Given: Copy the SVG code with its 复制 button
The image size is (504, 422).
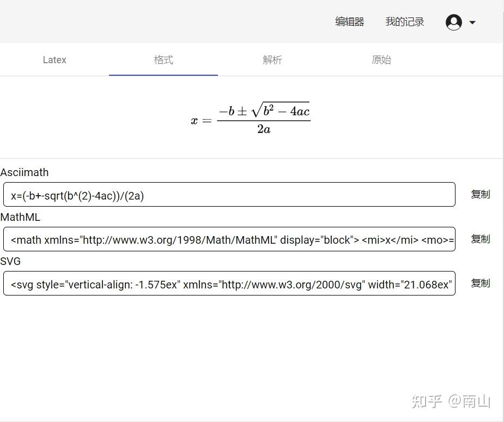Looking at the screenshot, I should (480, 283).
